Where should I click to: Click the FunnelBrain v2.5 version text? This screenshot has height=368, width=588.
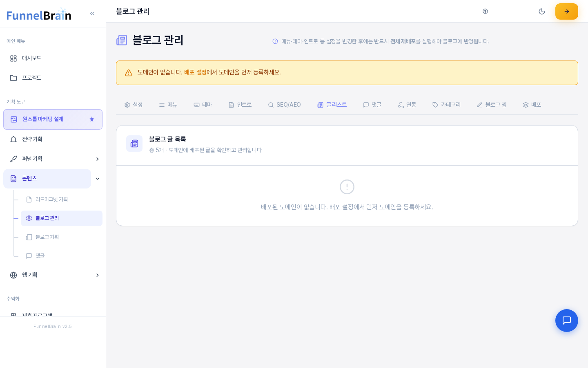53,326
